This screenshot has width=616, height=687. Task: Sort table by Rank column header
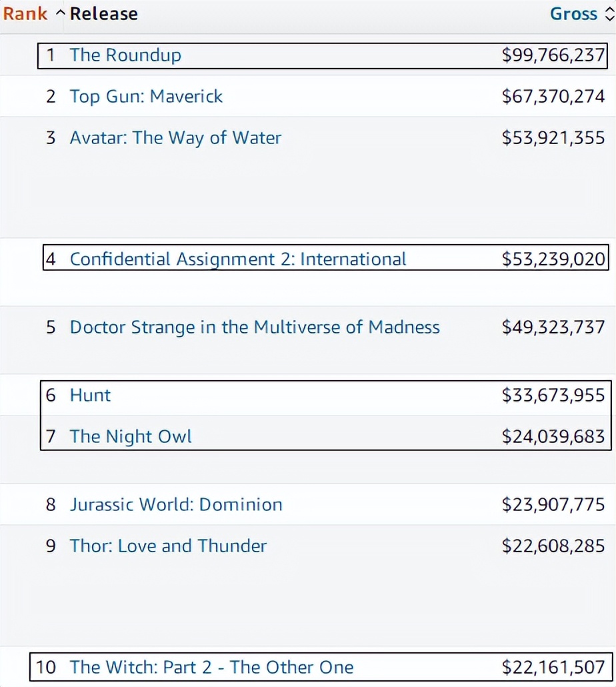click(x=25, y=14)
